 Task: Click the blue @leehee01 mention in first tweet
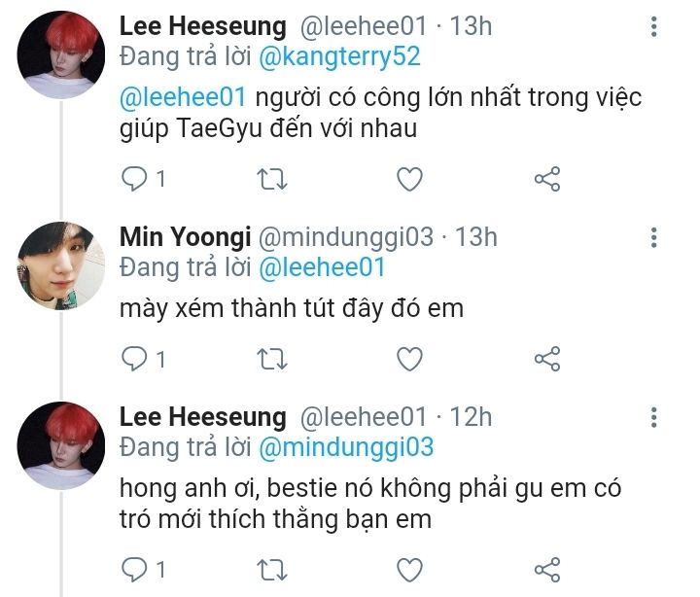click(182, 98)
